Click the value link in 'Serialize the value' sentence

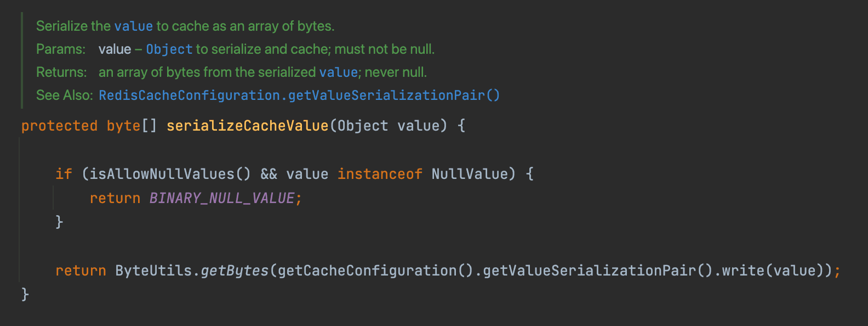[133, 26]
